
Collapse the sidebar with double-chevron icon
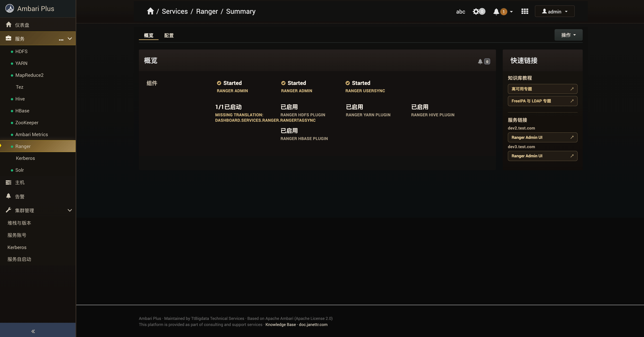[33, 331]
